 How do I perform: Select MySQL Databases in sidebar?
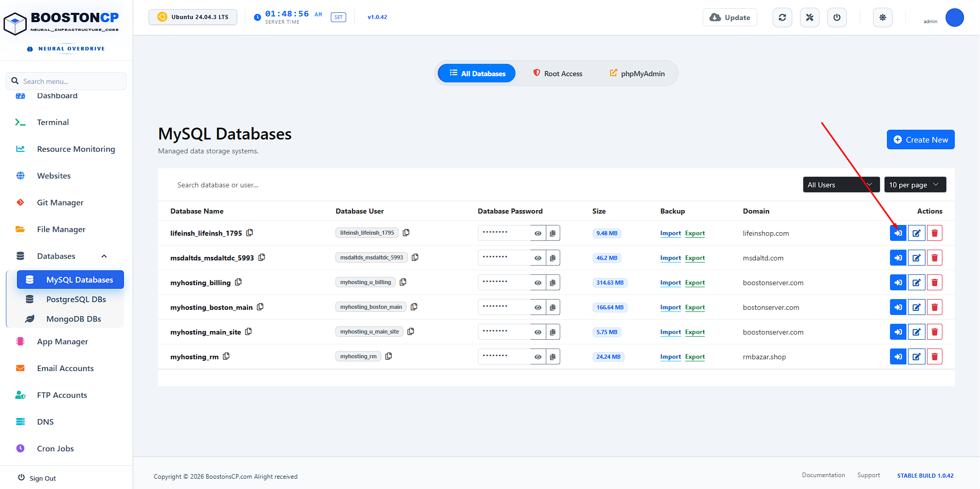pyautogui.click(x=70, y=280)
